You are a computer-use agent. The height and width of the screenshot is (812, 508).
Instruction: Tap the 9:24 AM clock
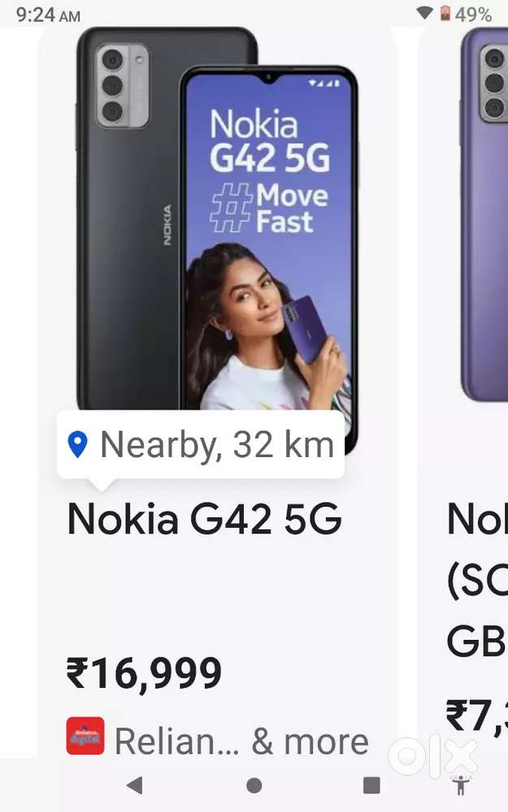[48, 15]
